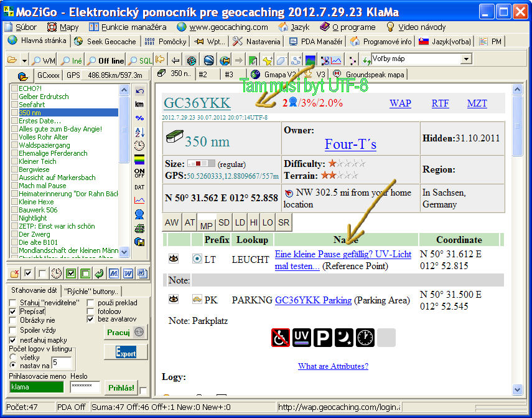532x418 pixels.
Task: Click the Prihlás! login button
Action: 121,387
